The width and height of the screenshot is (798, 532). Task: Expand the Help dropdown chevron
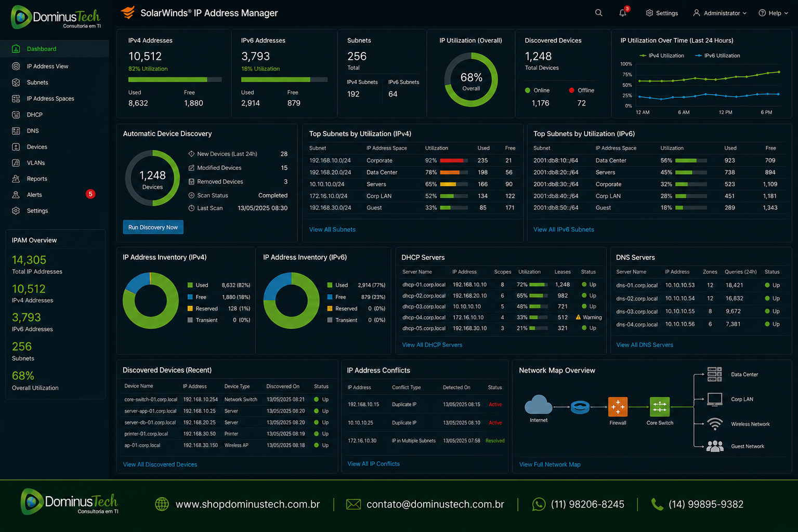pyautogui.click(x=786, y=14)
